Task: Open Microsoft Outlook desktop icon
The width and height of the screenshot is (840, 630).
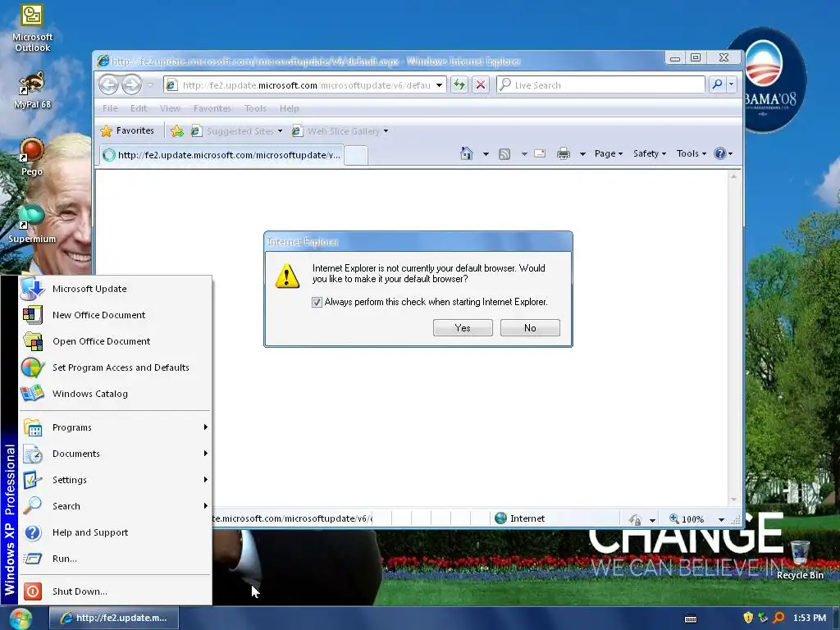Action: tap(32, 28)
